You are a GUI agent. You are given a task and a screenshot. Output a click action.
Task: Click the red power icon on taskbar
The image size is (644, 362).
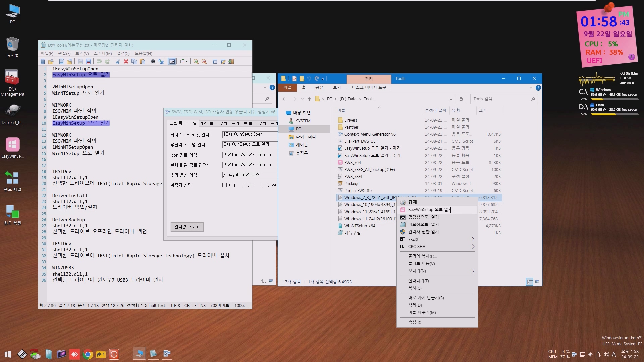pos(114,354)
